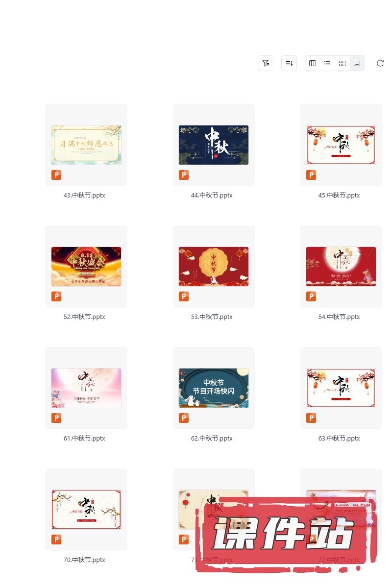
Task: Open the sort order menu
Action: (x=289, y=63)
